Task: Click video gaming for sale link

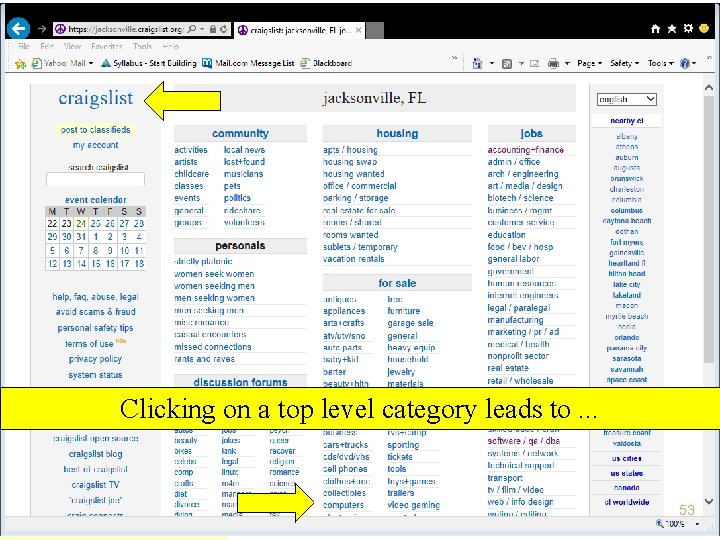Action: [x=414, y=505]
